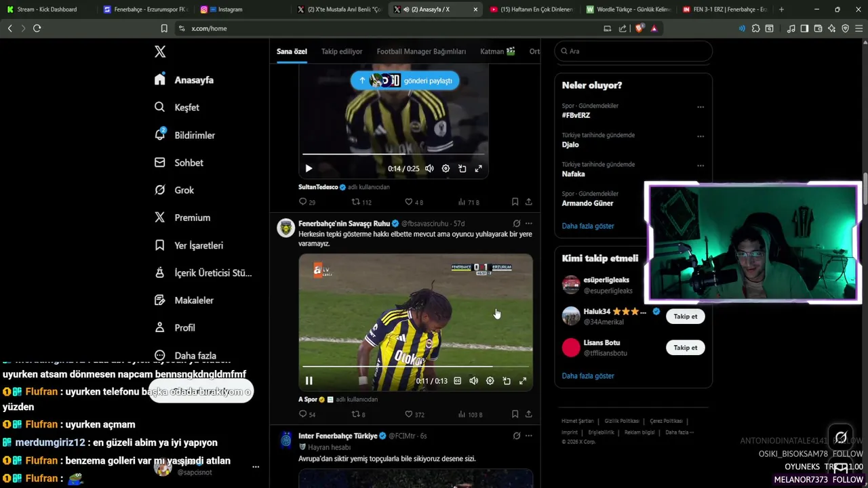Open settings of A Spor video
868x488 pixels.
click(490, 381)
